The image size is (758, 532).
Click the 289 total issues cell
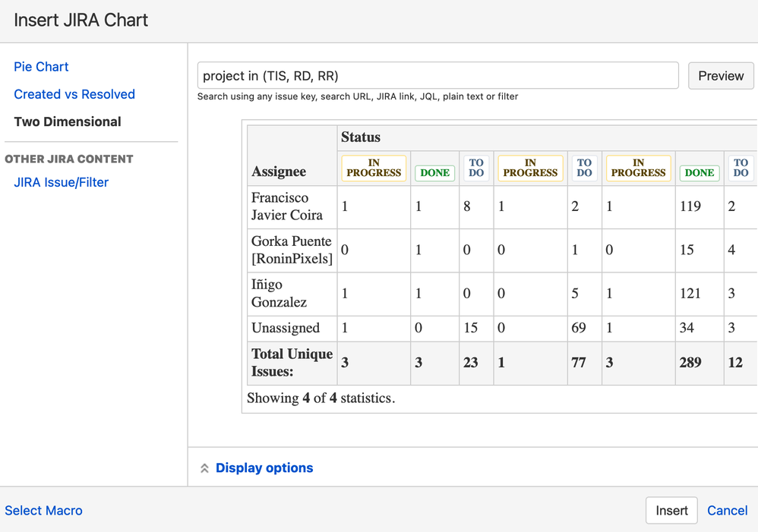(x=690, y=363)
